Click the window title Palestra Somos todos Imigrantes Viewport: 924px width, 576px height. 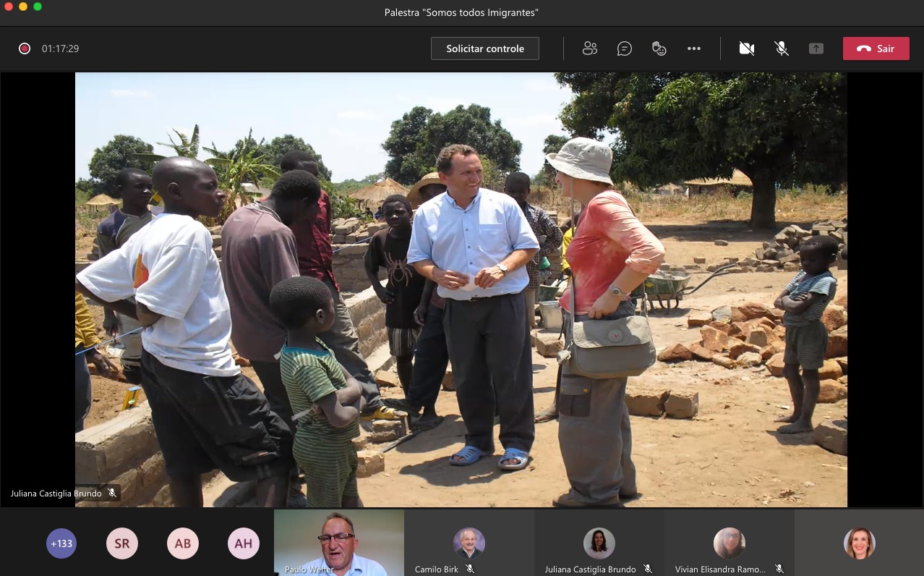coord(461,12)
